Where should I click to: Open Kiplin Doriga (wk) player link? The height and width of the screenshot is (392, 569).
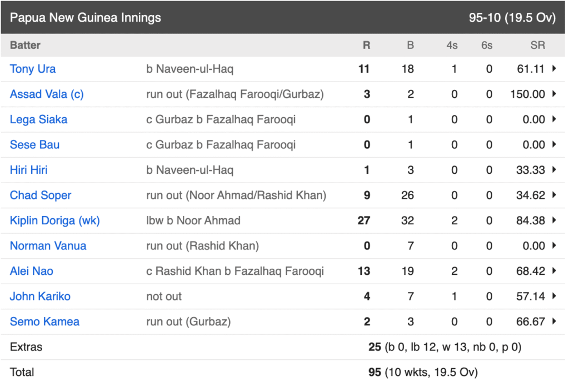(55, 220)
